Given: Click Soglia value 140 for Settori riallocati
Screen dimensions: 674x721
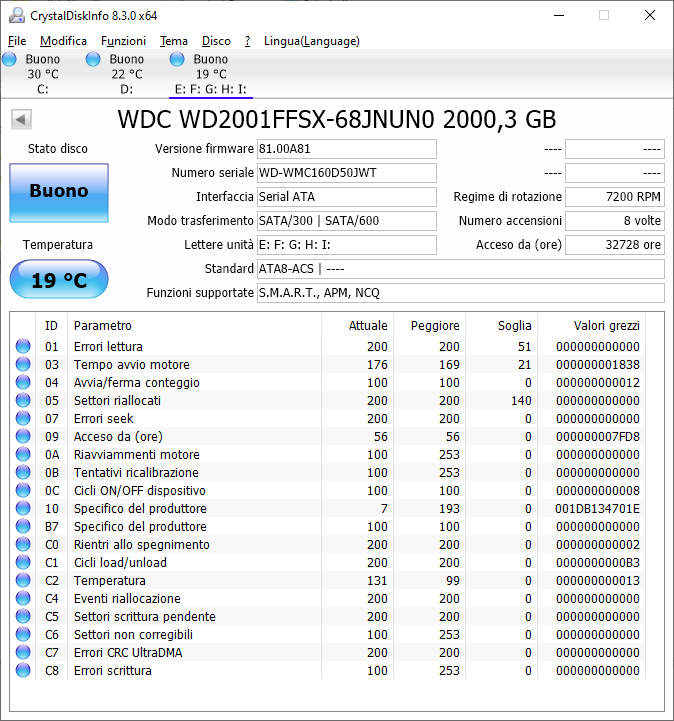Looking at the screenshot, I should tap(521, 401).
